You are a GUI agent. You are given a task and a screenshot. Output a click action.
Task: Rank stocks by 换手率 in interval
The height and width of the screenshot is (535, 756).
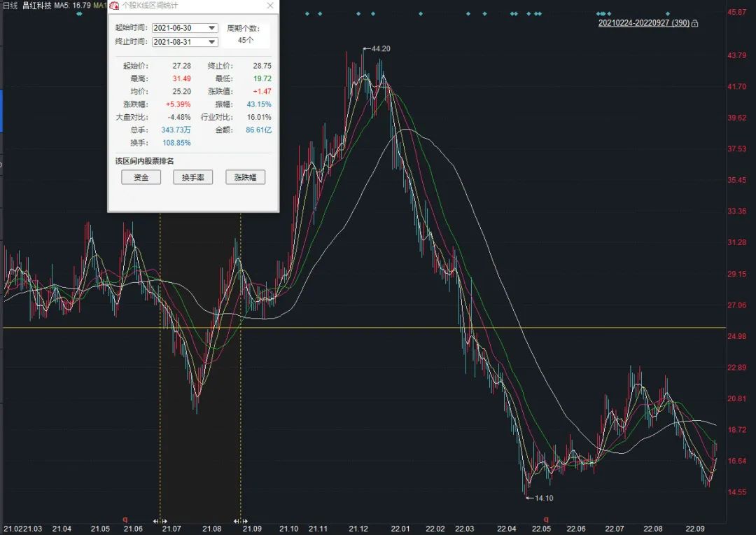pyautogui.click(x=192, y=178)
